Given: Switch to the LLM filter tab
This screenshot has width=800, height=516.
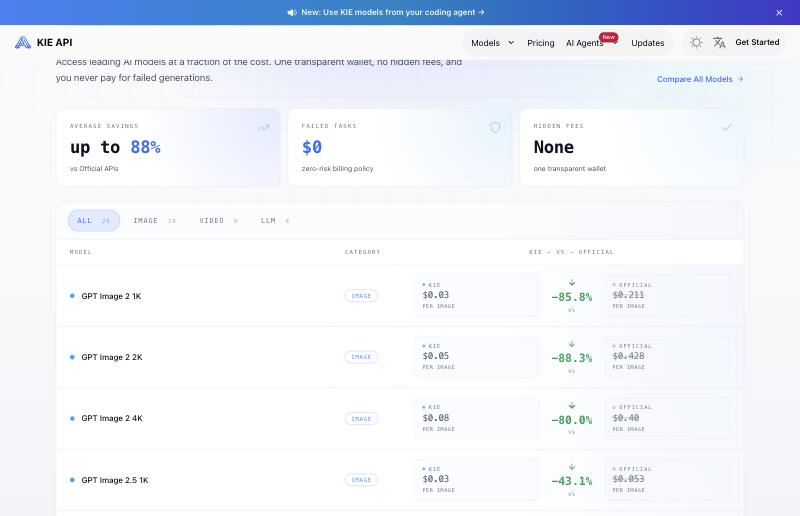Looking at the screenshot, I should tap(275, 220).
